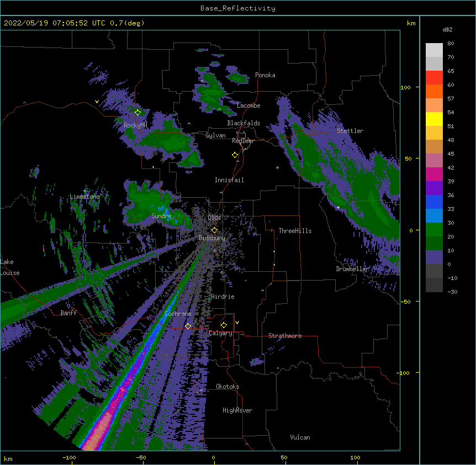
Task: Click the Ponoka city label
Action: (265, 75)
